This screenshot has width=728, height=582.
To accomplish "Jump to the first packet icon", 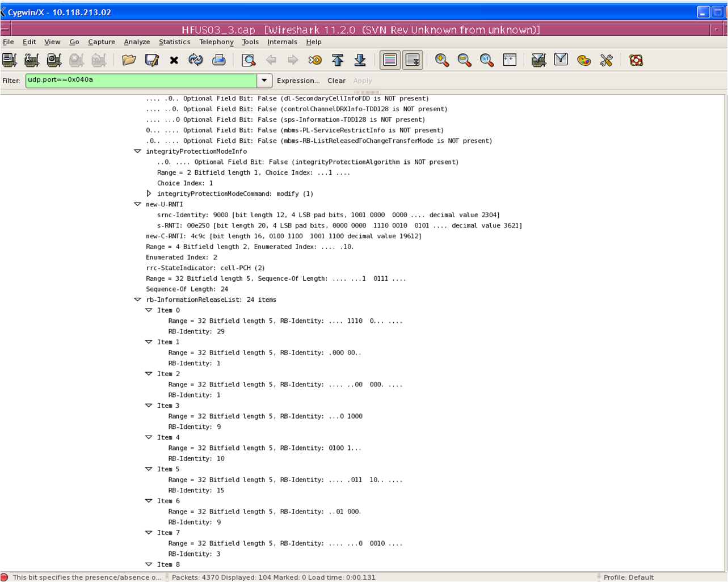I will [338, 60].
